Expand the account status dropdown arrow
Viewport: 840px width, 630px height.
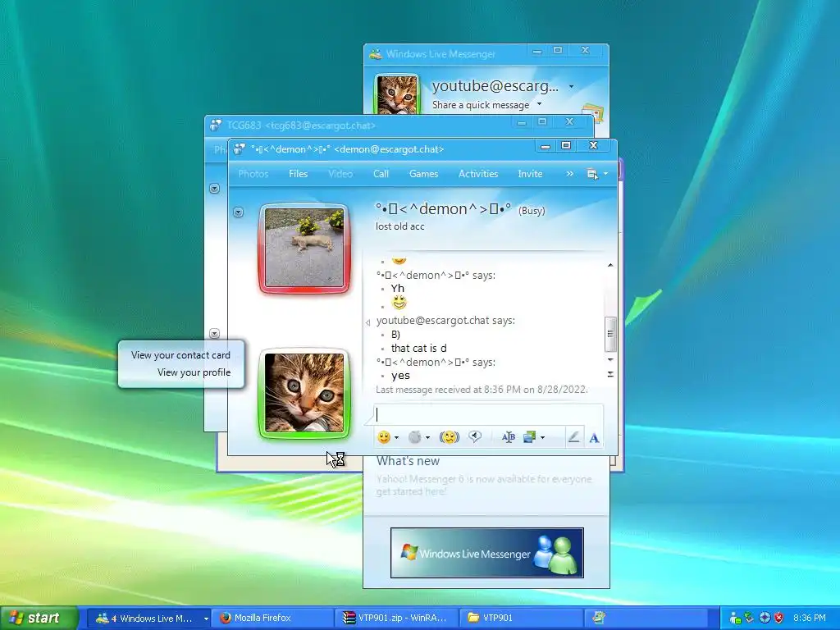571,86
